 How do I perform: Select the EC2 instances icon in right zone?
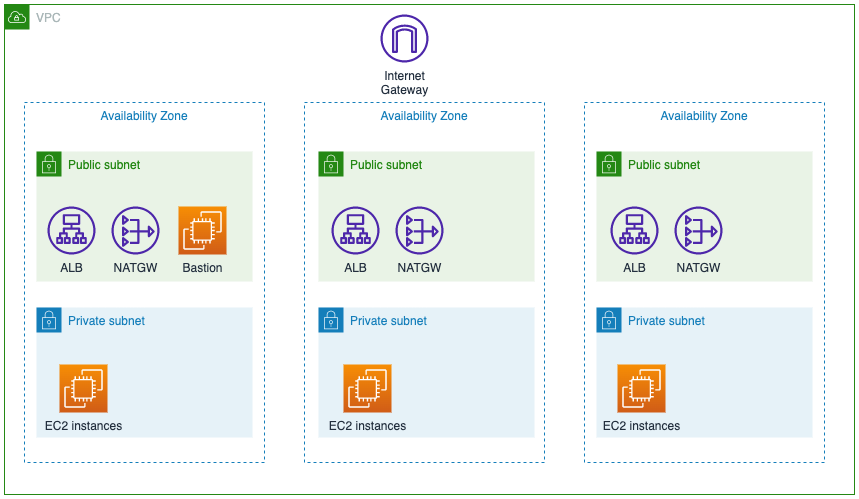(x=641, y=388)
